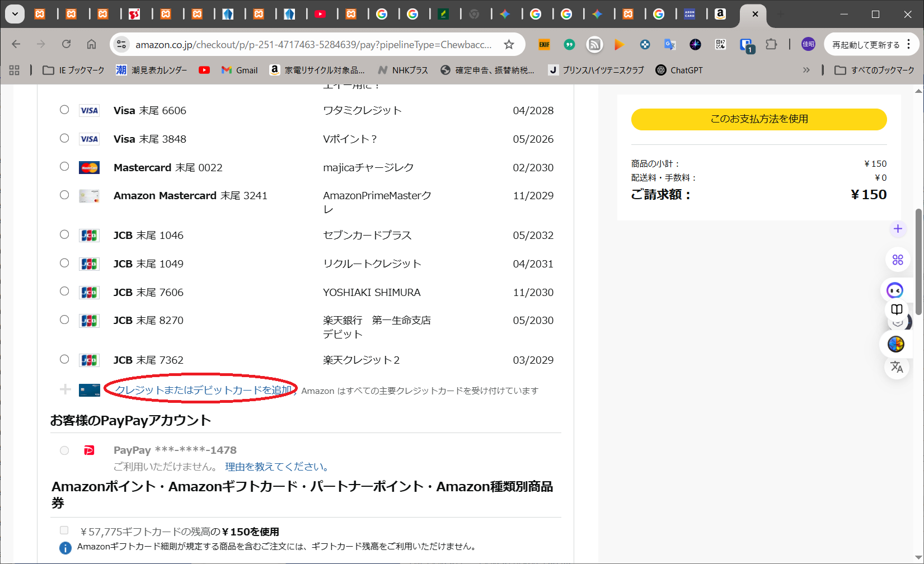Select Visa ending 6606 radio button
The height and width of the screenshot is (564, 924).
[x=64, y=110]
